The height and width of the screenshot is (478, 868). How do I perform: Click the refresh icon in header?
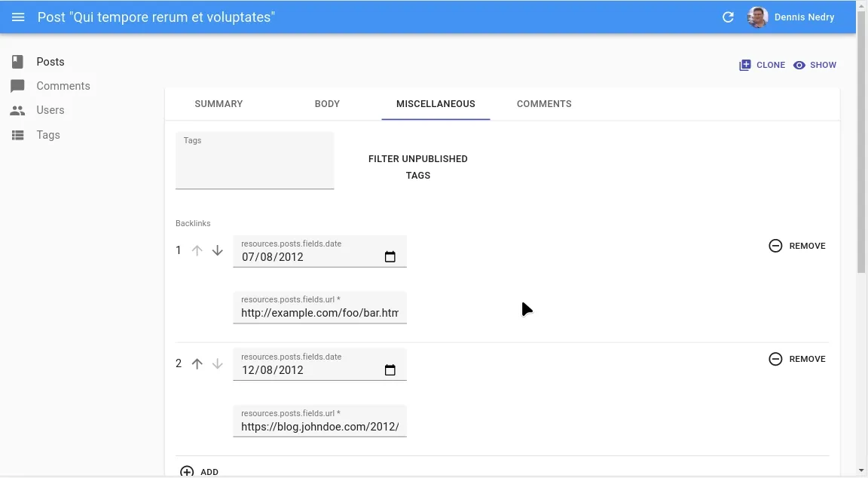coord(728,17)
